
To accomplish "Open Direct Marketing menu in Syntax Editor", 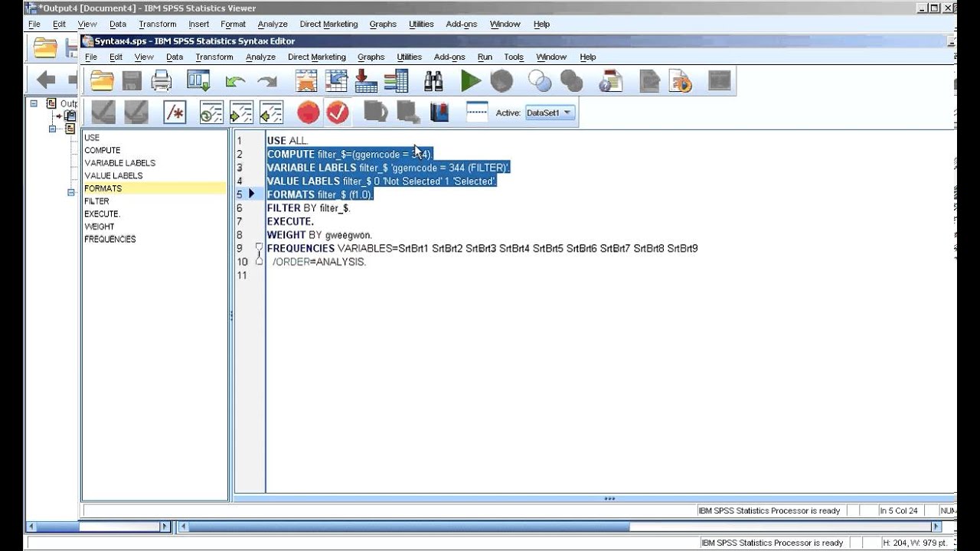I will pos(317,57).
